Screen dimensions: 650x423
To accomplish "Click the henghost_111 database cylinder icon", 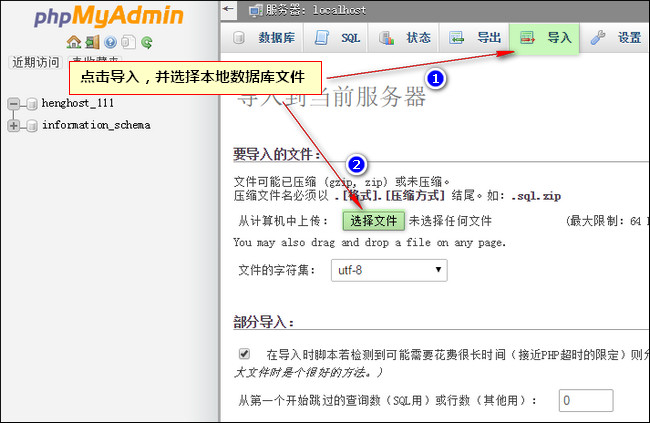I will point(32,104).
